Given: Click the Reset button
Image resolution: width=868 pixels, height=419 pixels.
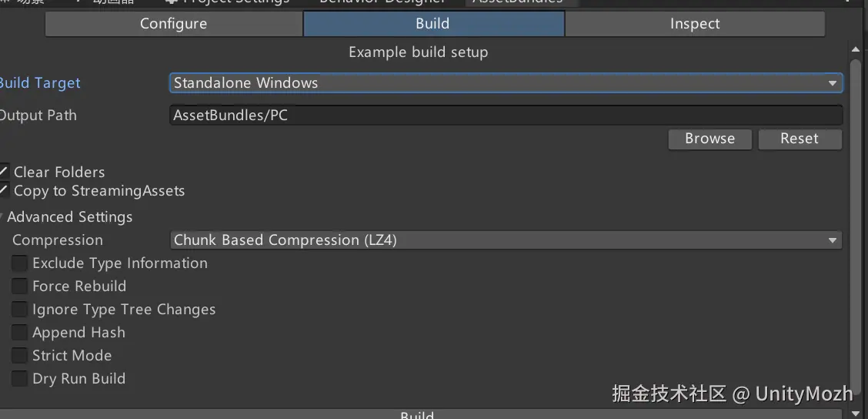Looking at the screenshot, I should tap(799, 139).
